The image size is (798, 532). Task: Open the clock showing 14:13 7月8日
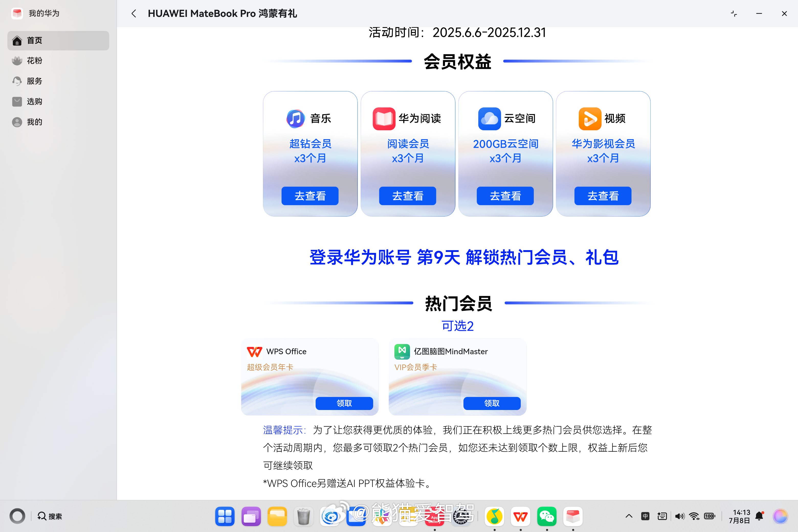[740, 516]
